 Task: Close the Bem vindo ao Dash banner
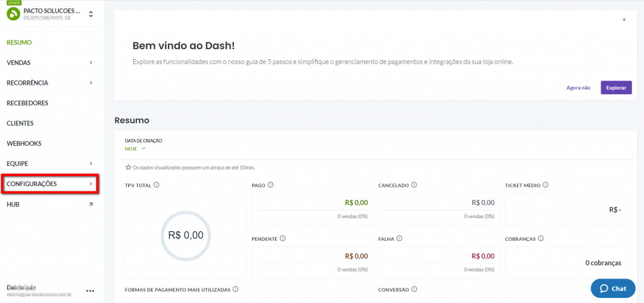tap(624, 19)
